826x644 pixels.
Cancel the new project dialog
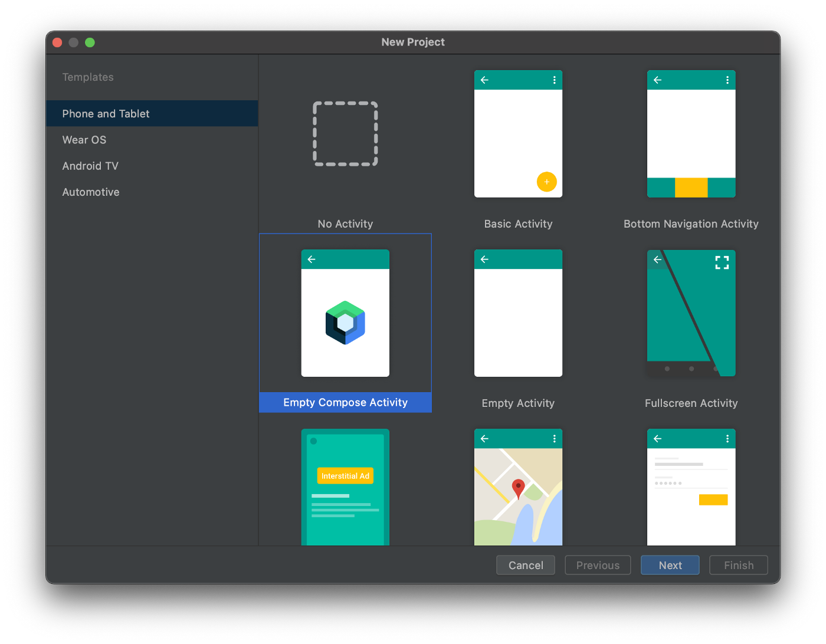pos(525,565)
